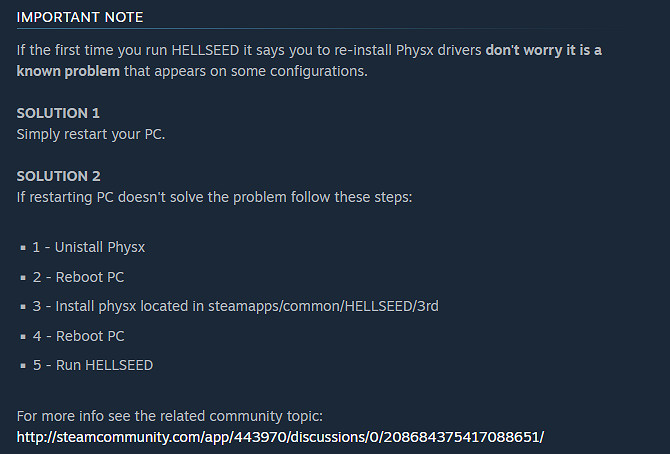Select the "2 - Reboot PC" step
670x454 pixels.
78,276
